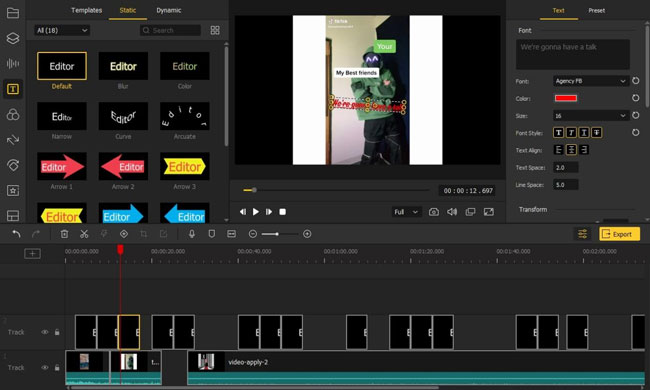Open the Full preview quality dropdown
The image size is (650, 390).
tap(406, 212)
